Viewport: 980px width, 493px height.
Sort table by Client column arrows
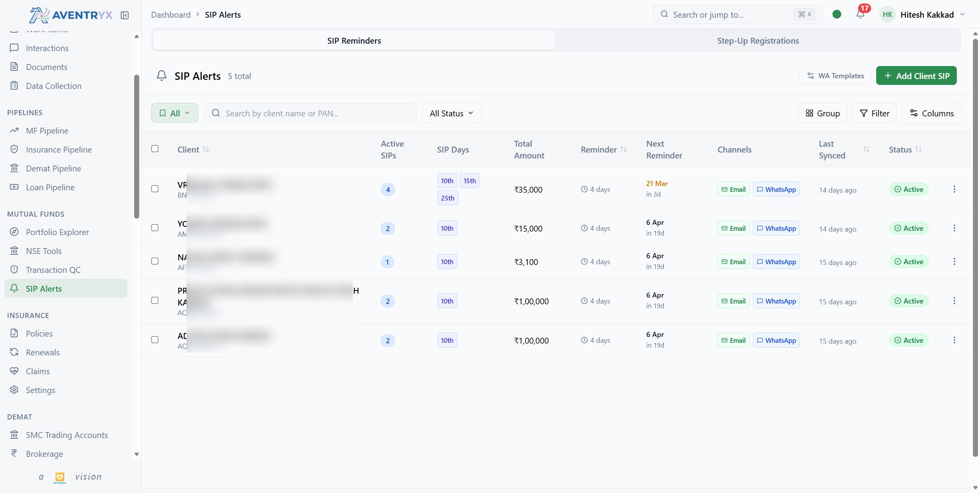(206, 149)
